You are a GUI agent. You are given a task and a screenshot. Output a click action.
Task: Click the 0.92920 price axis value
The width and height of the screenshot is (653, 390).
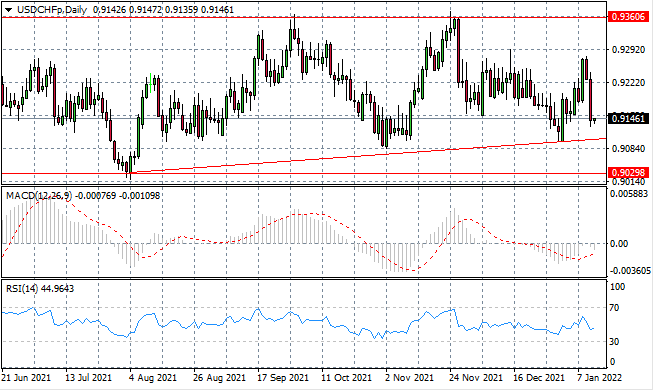tap(628, 50)
